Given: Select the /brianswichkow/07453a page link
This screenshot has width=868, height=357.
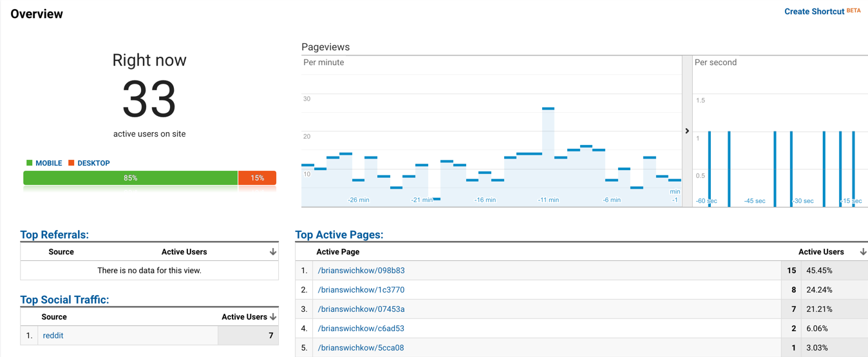Looking at the screenshot, I should (361, 309).
